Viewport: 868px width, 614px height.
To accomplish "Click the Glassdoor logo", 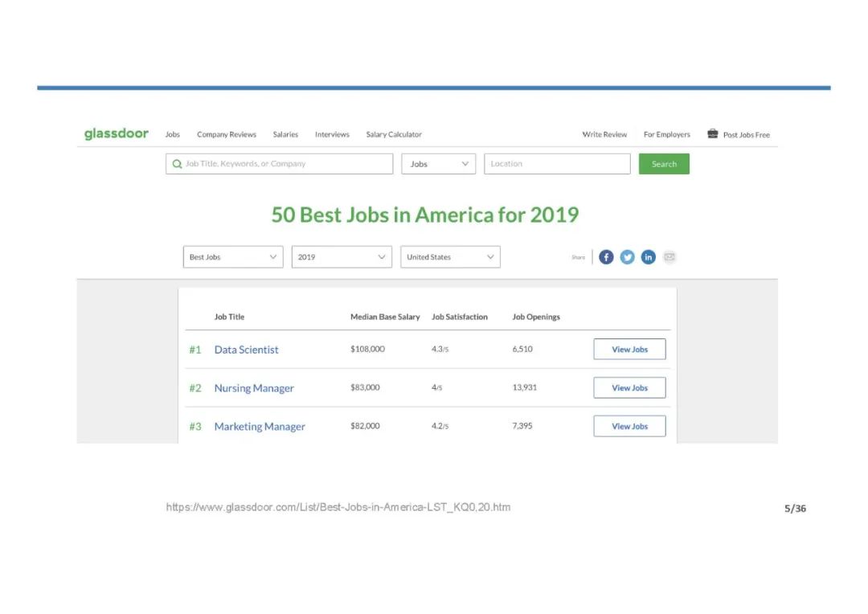I will coord(117,134).
